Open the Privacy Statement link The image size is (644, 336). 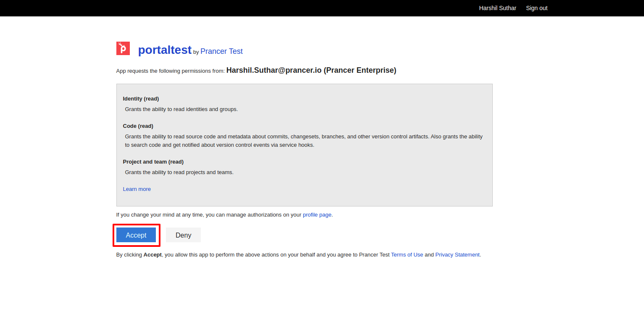457,255
